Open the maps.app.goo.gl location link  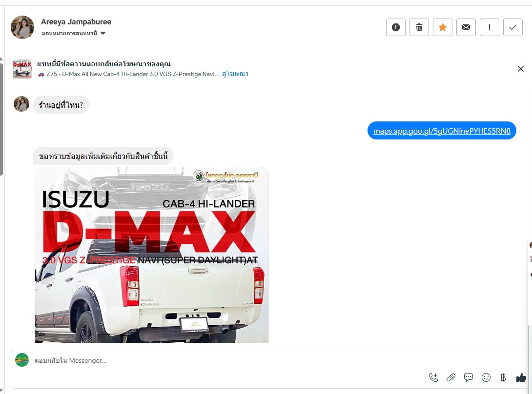tap(442, 131)
